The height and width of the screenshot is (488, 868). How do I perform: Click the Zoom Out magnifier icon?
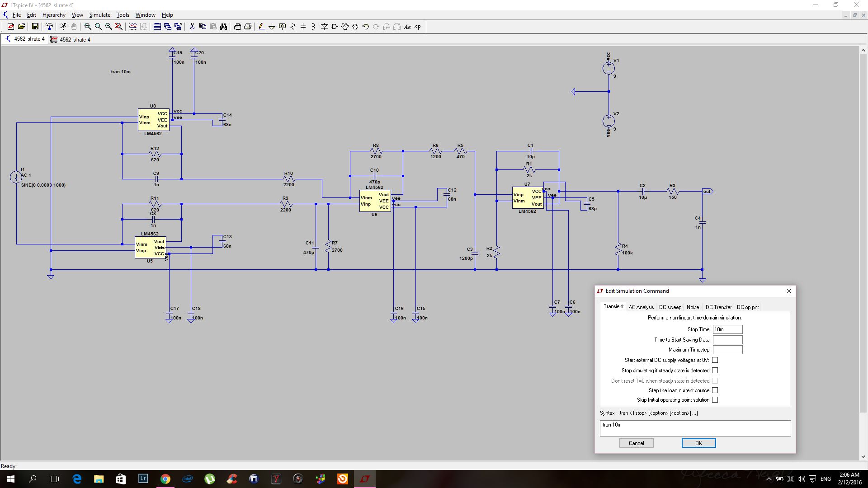click(x=108, y=27)
